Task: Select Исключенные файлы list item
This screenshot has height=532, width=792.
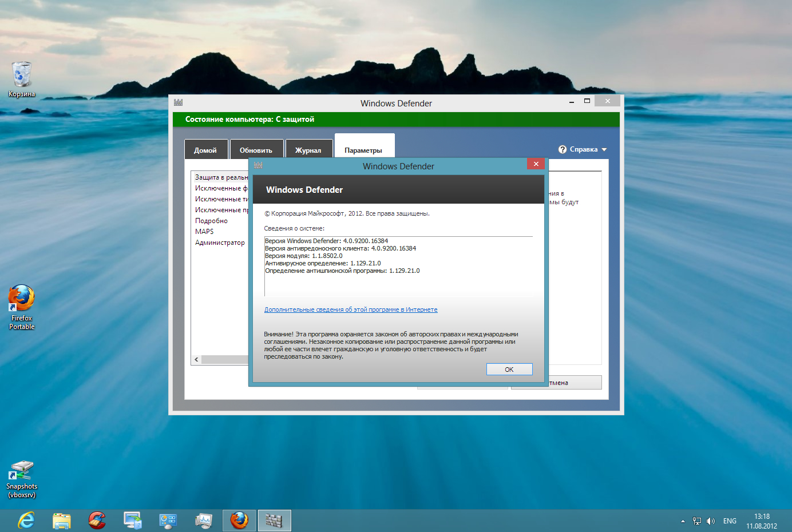Action: pos(221,188)
